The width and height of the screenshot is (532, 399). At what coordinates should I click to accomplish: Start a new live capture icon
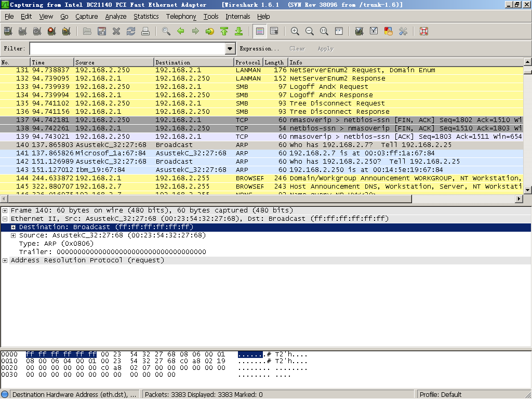click(x=37, y=32)
